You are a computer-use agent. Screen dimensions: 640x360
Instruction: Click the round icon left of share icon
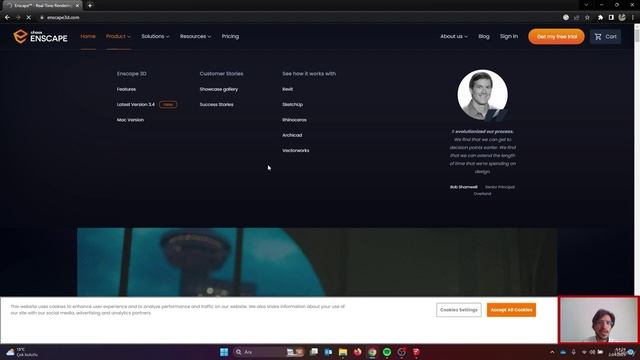(566, 17)
